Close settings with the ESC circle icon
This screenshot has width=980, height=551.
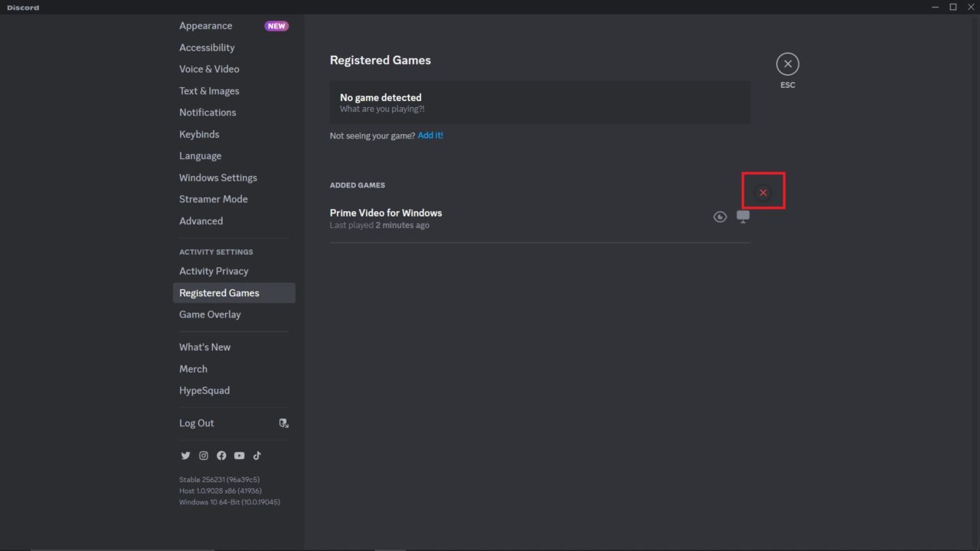(x=787, y=64)
